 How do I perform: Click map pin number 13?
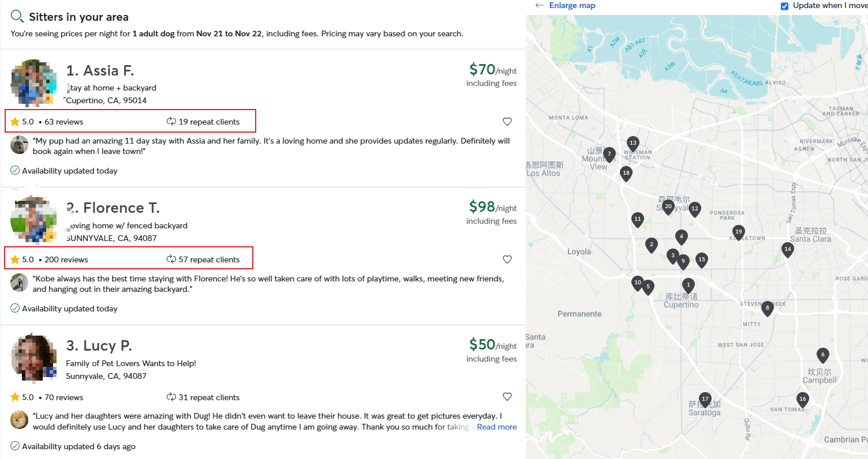[633, 143]
